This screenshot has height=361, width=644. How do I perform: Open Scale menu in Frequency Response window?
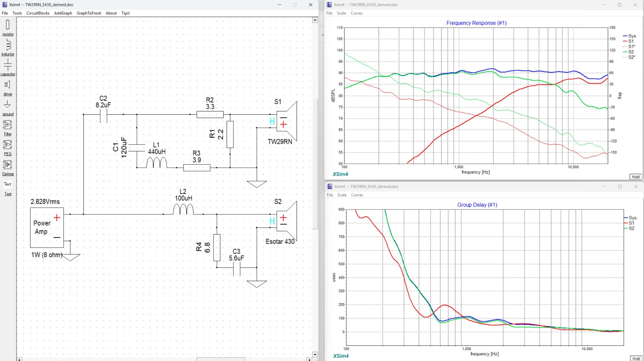(x=341, y=13)
